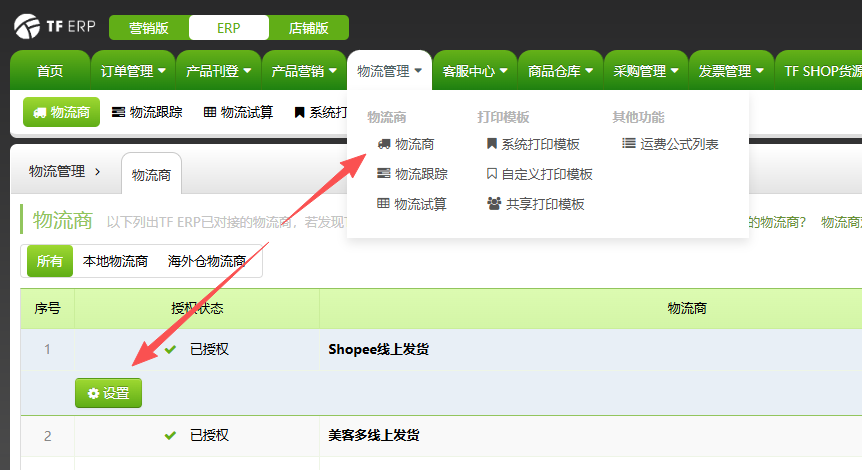Open 运费公式列表 from the dropdown
Viewport: 862px width, 470px height.
(x=679, y=144)
